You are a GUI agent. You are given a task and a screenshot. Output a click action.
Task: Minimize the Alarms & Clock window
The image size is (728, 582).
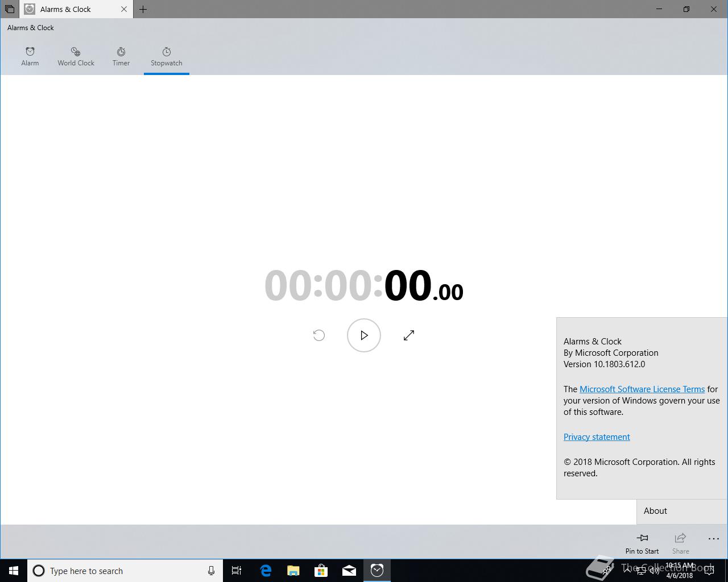(660, 9)
